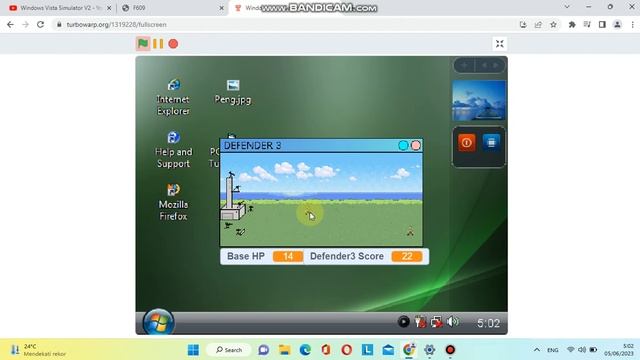Open Opera from the taskbar

pyautogui.click(x=347, y=350)
